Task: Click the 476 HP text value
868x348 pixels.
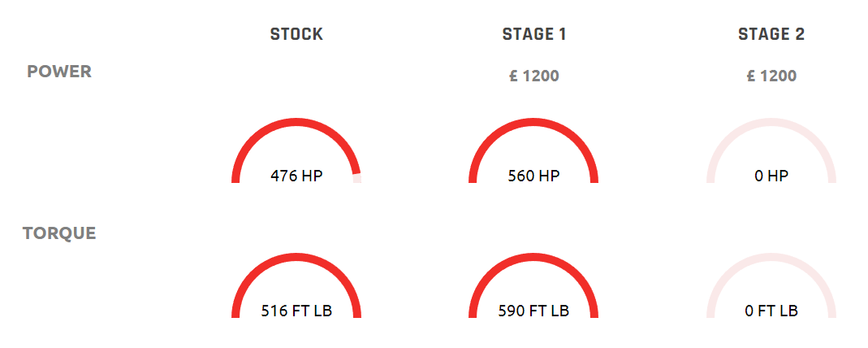Action: (296, 176)
